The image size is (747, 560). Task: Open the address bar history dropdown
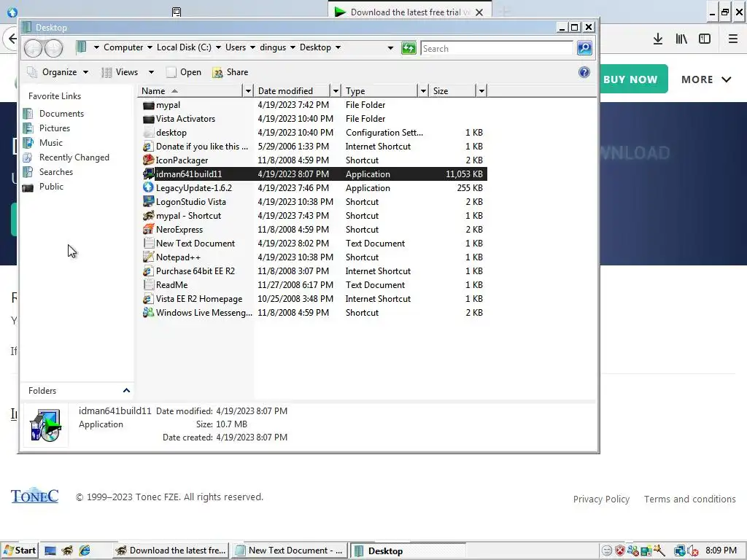click(x=391, y=47)
